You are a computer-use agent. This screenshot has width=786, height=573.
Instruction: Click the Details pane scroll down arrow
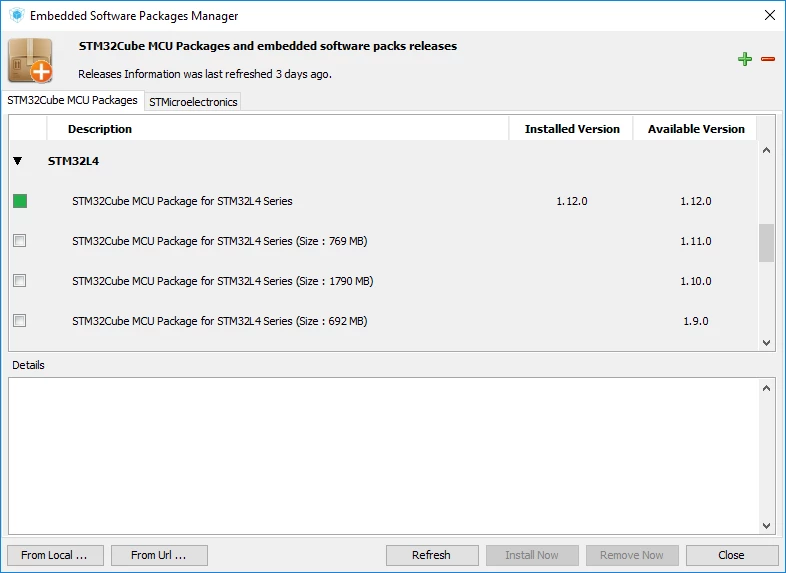coord(766,526)
